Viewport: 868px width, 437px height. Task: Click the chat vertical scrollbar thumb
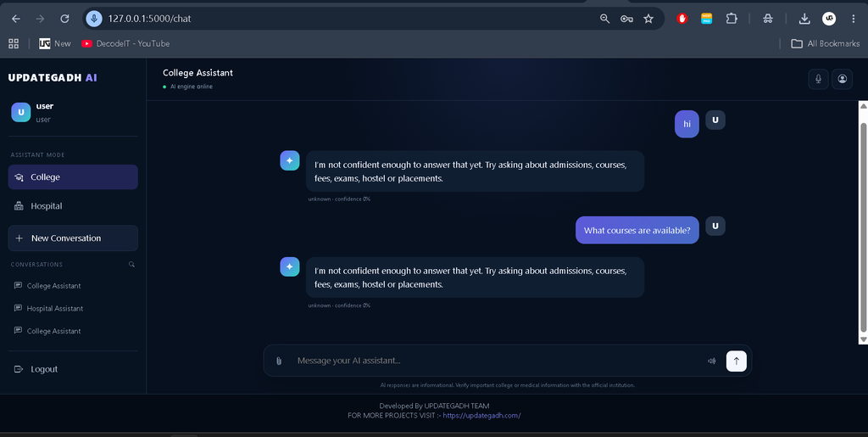863,227
